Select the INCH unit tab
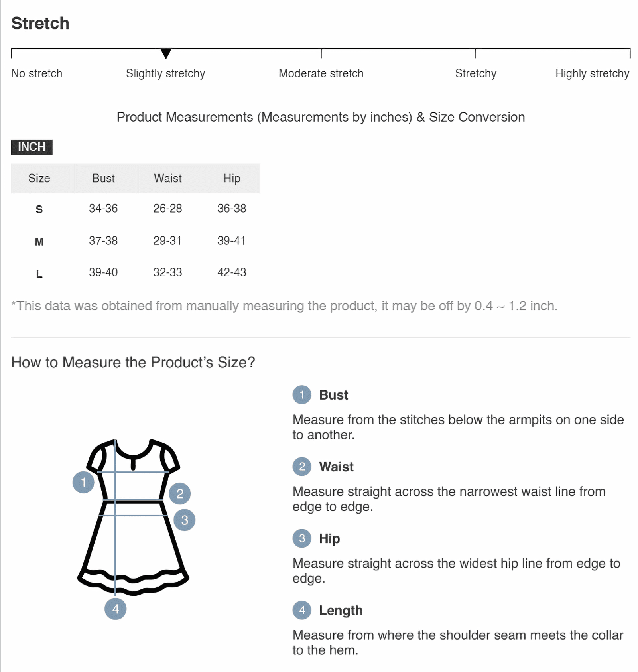This screenshot has height=672, width=638. [x=32, y=147]
